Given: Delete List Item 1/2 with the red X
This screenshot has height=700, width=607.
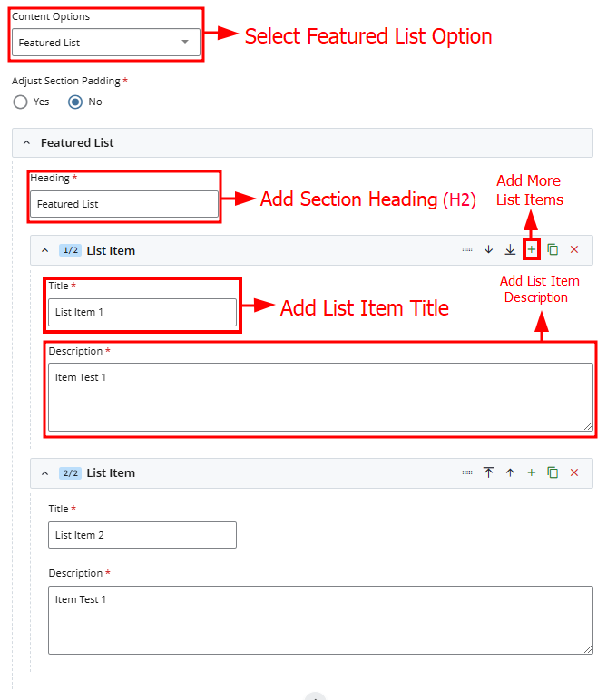Looking at the screenshot, I should (573, 249).
